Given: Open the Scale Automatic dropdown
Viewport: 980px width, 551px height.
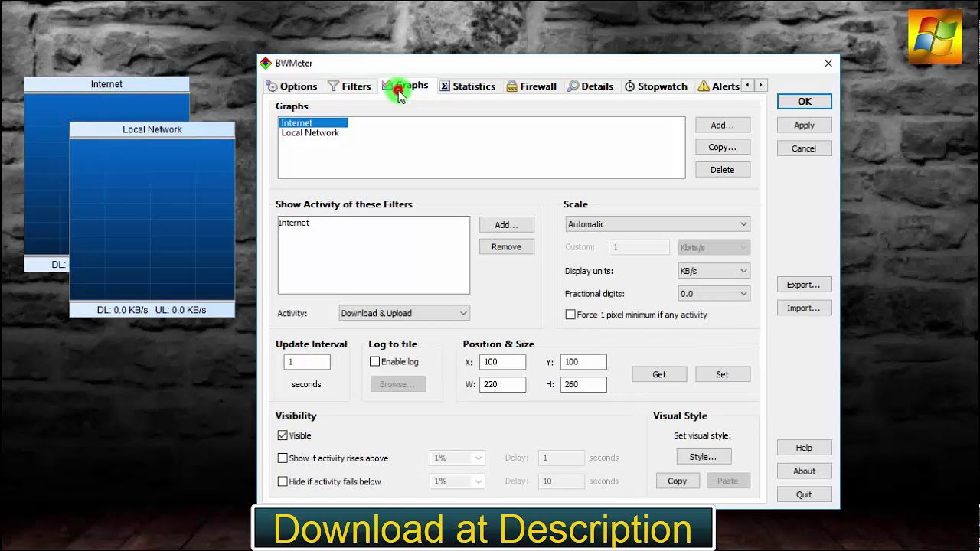Looking at the screenshot, I should click(658, 224).
